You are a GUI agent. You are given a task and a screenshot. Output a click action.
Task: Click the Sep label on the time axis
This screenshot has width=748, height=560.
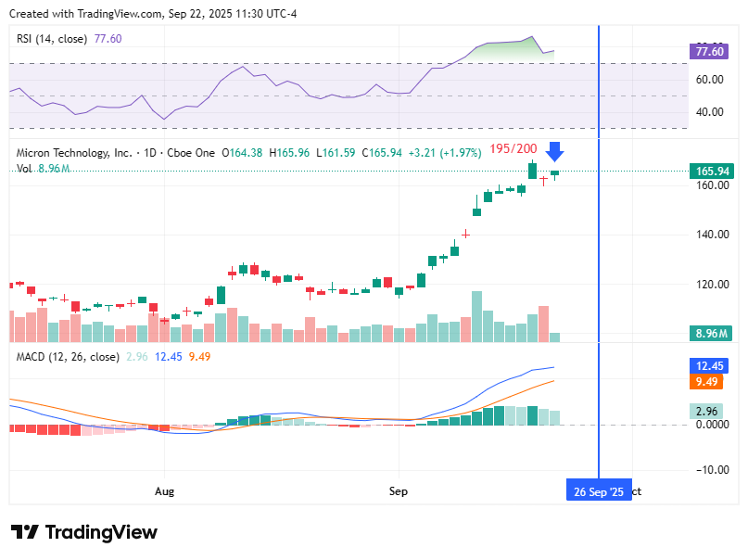[399, 491]
